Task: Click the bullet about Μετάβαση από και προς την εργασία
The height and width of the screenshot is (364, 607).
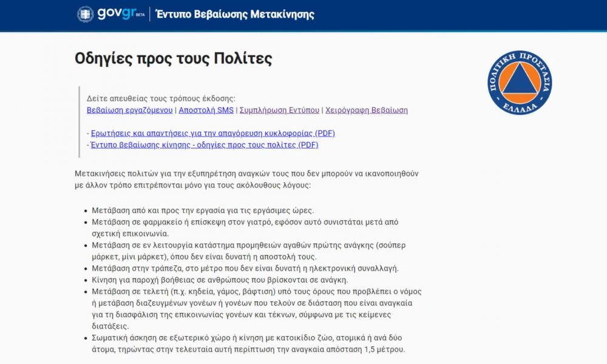Action: [x=203, y=211]
